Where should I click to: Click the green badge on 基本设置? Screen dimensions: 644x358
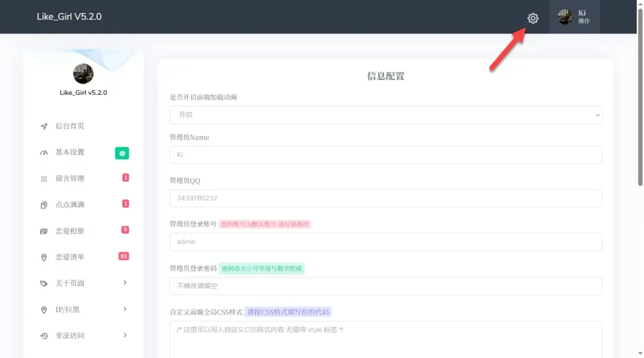click(122, 153)
